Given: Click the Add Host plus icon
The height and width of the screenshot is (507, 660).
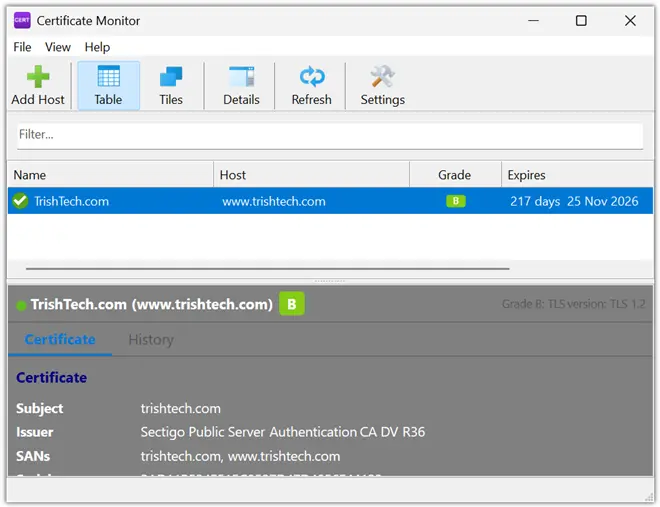Looking at the screenshot, I should pos(38,77).
